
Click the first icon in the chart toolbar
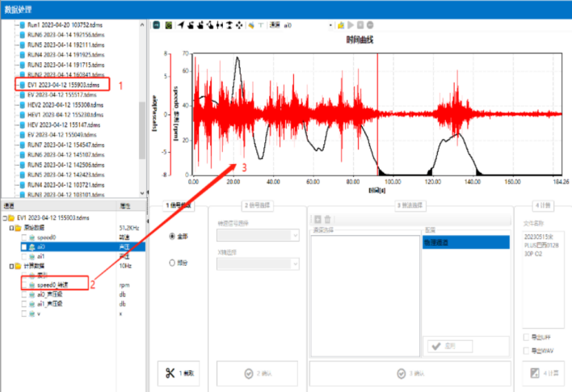coord(157,25)
